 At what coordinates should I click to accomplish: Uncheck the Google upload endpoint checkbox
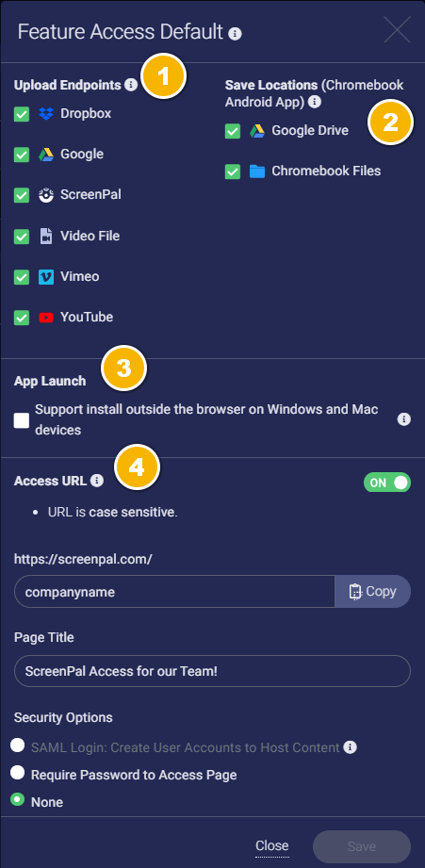[22, 155]
